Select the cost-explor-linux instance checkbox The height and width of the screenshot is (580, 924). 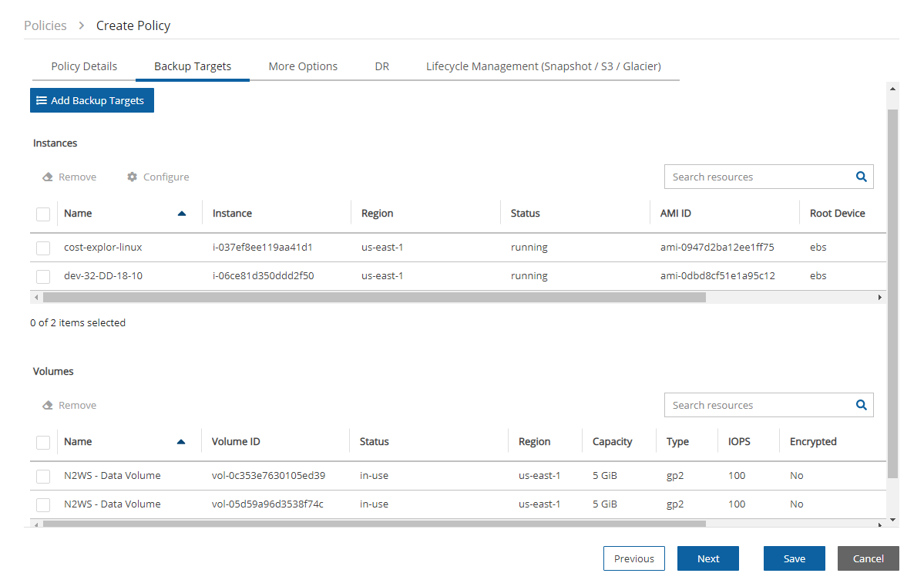[43, 248]
